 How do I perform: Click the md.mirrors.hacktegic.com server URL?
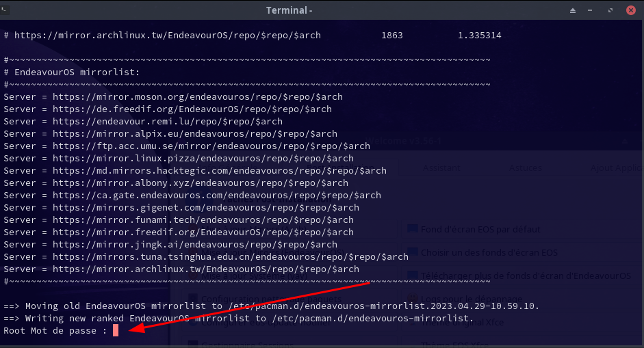(219, 170)
